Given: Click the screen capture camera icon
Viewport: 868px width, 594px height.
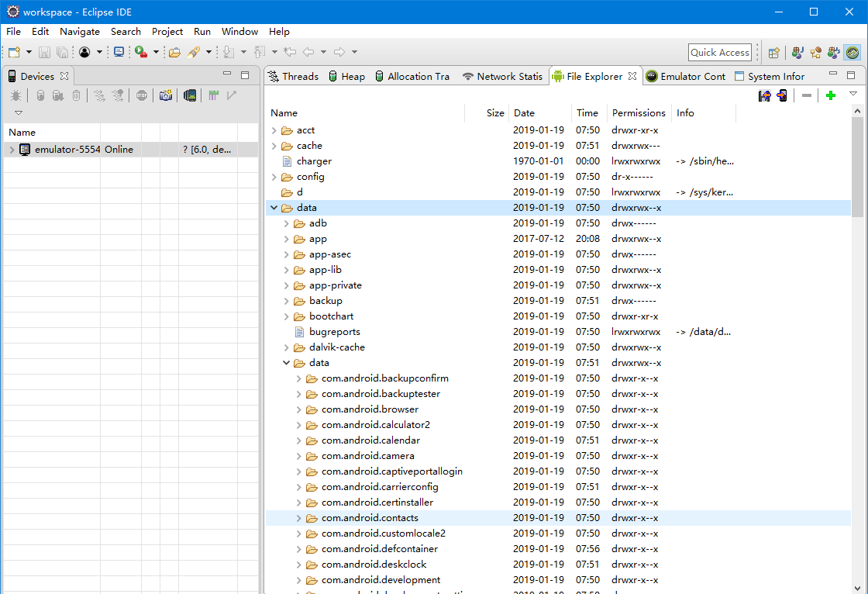Looking at the screenshot, I should [165, 95].
